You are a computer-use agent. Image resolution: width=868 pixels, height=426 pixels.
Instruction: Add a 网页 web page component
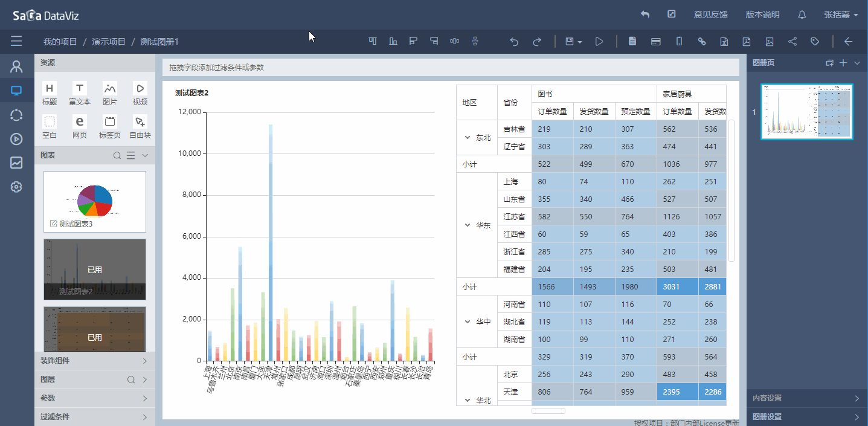point(80,127)
